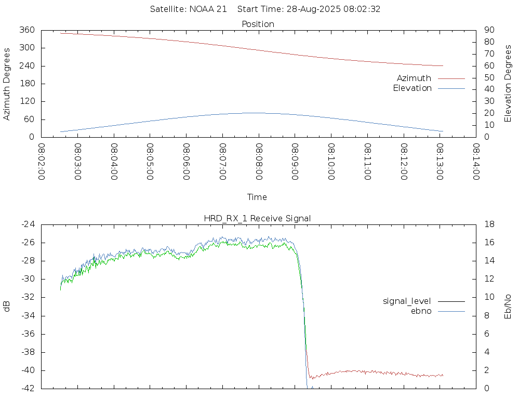Image resolution: width=532 pixels, height=399 pixels.
Task: Click the ebno legend blue line sample
Action: 451,311
